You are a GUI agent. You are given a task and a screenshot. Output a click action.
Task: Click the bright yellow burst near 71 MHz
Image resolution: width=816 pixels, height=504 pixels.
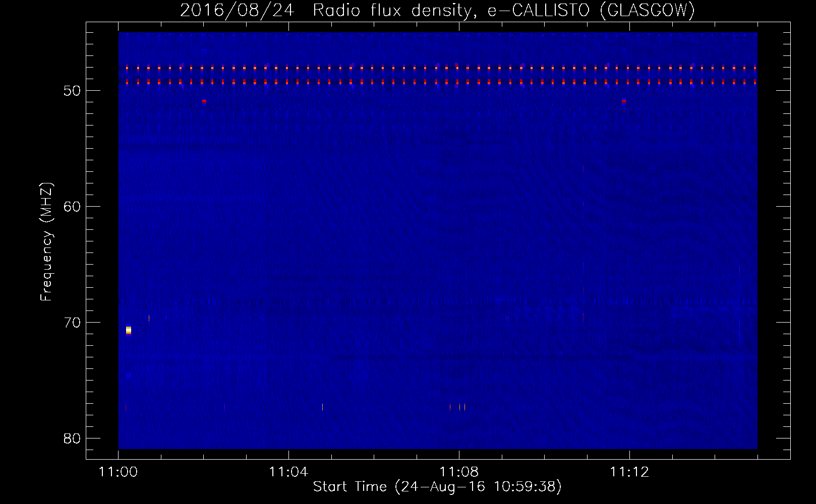[129, 330]
